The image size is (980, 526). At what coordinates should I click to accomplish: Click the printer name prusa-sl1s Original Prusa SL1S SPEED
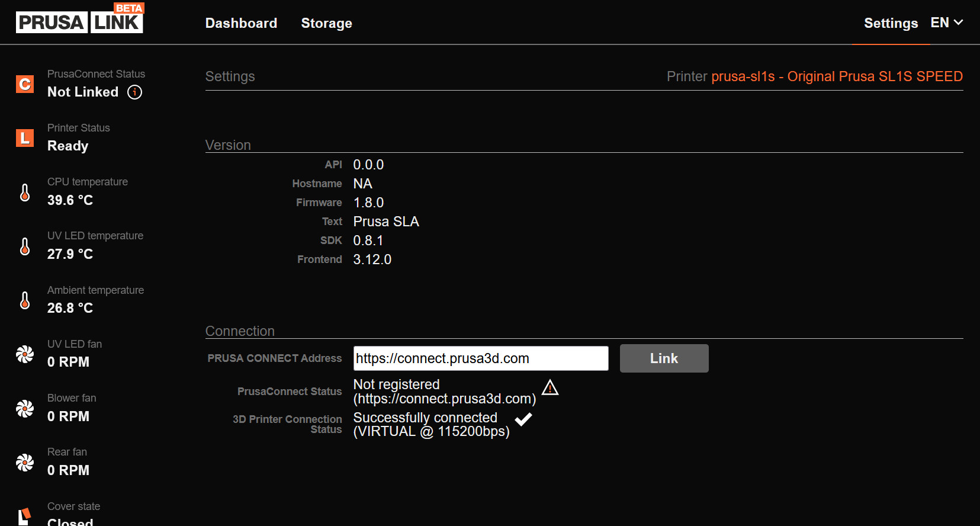pyautogui.click(x=837, y=76)
